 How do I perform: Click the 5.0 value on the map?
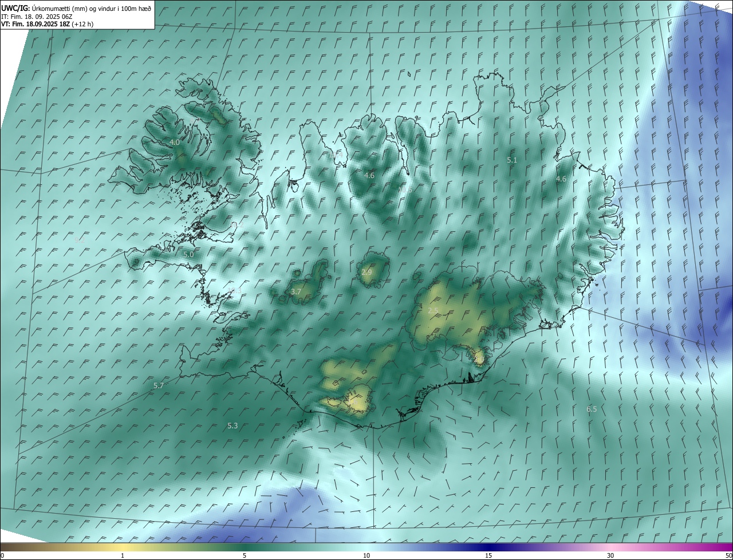pyautogui.click(x=188, y=254)
